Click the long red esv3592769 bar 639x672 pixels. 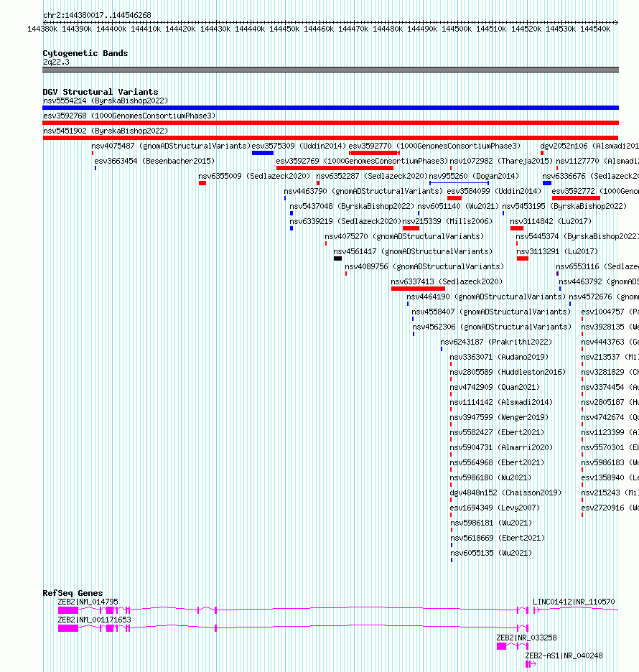[x=335, y=168]
